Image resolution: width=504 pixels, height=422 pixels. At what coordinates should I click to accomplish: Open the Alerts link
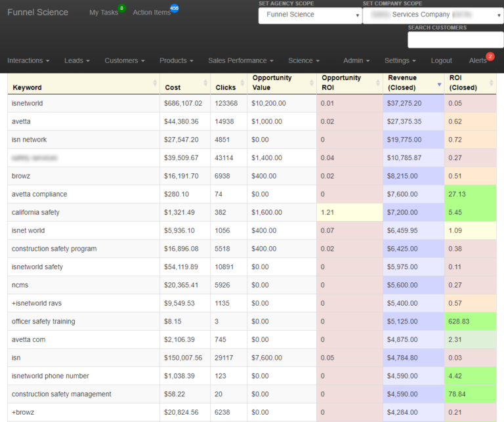point(478,60)
